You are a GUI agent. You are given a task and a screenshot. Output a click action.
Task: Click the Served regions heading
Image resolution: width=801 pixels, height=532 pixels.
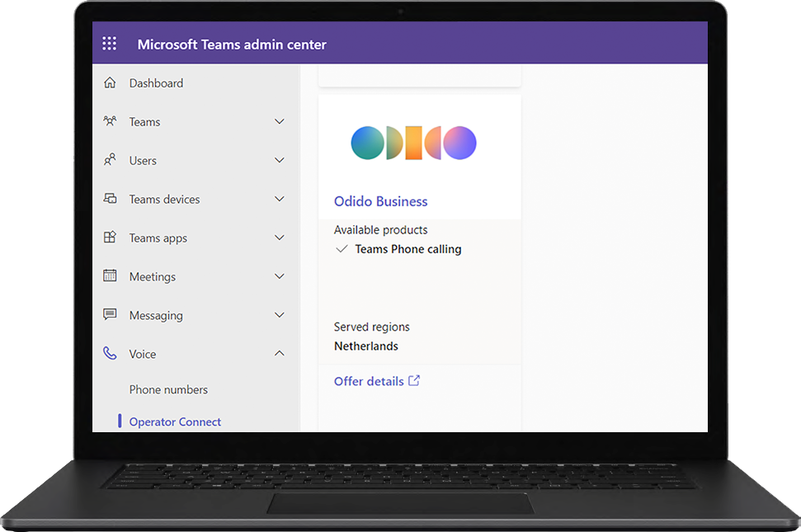click(x=372, y=327)
